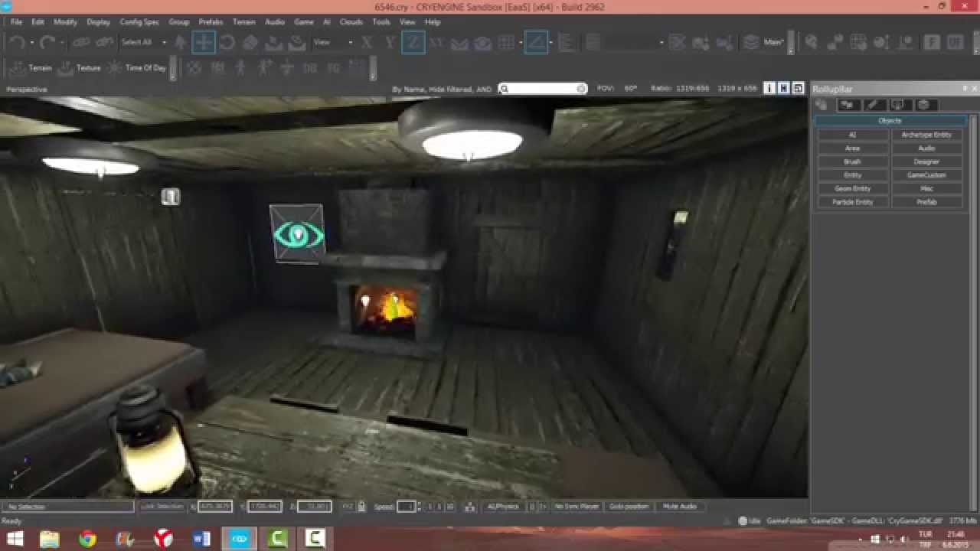Open Time Of Day editor
The width and height of the screenshot is (980, 551).
[136, 68]
